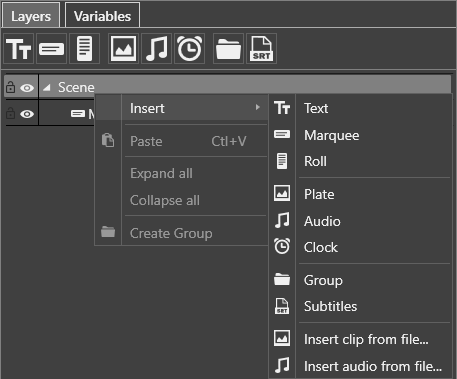Switch to the Layers tab

point(31,16)
